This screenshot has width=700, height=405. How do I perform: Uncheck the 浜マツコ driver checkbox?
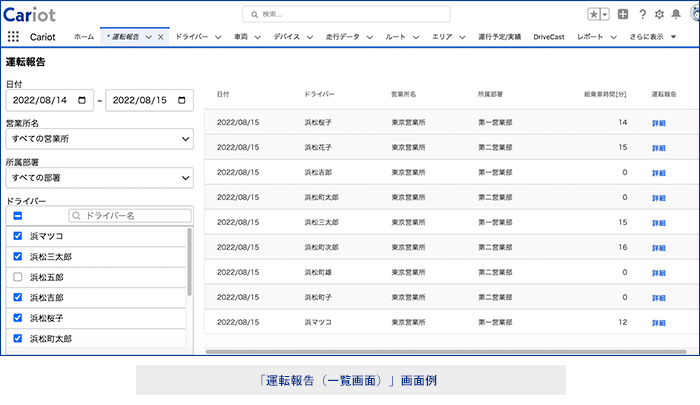18,236
